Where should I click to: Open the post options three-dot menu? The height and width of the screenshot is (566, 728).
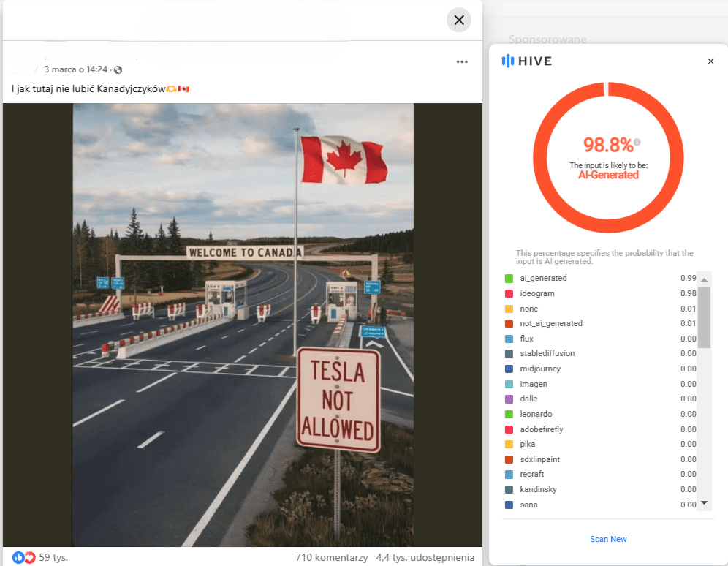point(462,61)
